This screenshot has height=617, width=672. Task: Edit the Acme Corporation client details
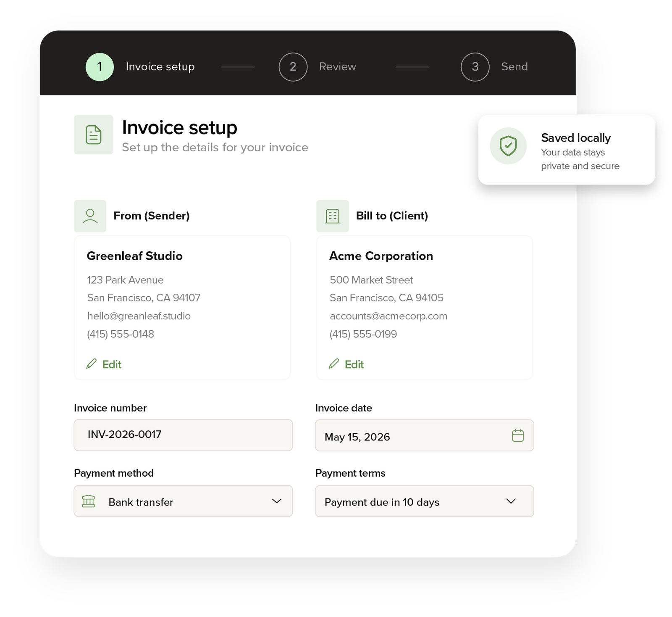(x=346, y=364)
